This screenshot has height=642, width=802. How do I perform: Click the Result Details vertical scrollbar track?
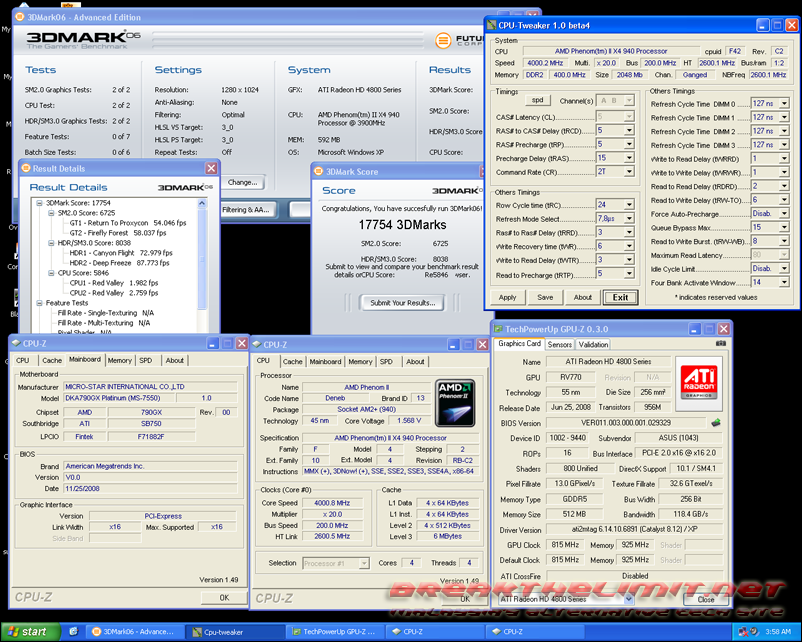click(x=202, y=266)
